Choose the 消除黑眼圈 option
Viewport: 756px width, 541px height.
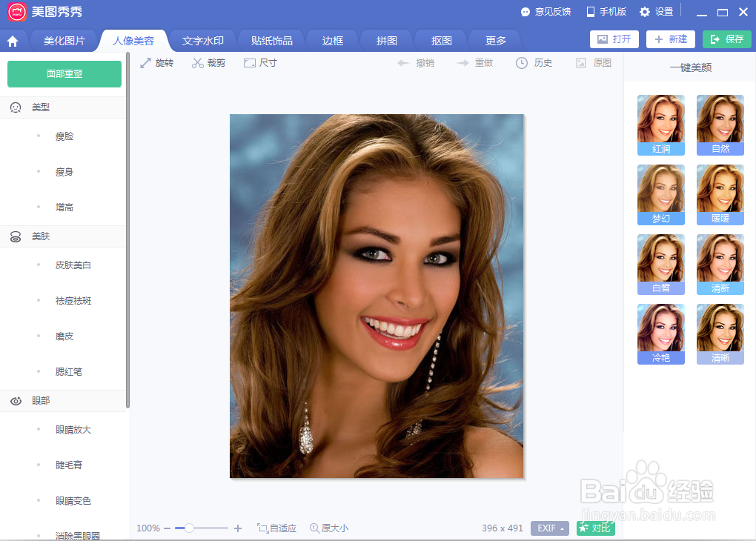pos(78,535)
